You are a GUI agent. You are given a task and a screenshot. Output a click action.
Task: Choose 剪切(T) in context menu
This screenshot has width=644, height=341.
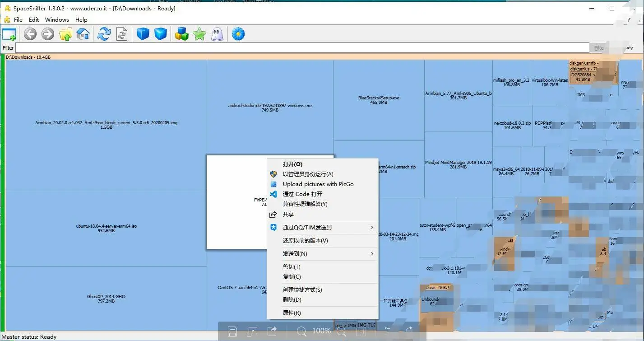pyautogui.click(x=323, y=267)
